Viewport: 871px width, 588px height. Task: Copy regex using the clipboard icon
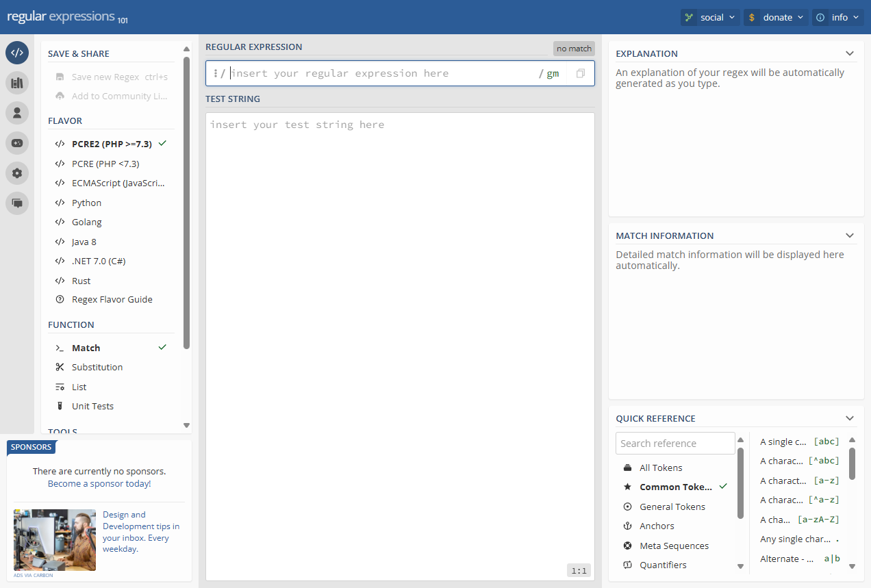tap(581, 73)
